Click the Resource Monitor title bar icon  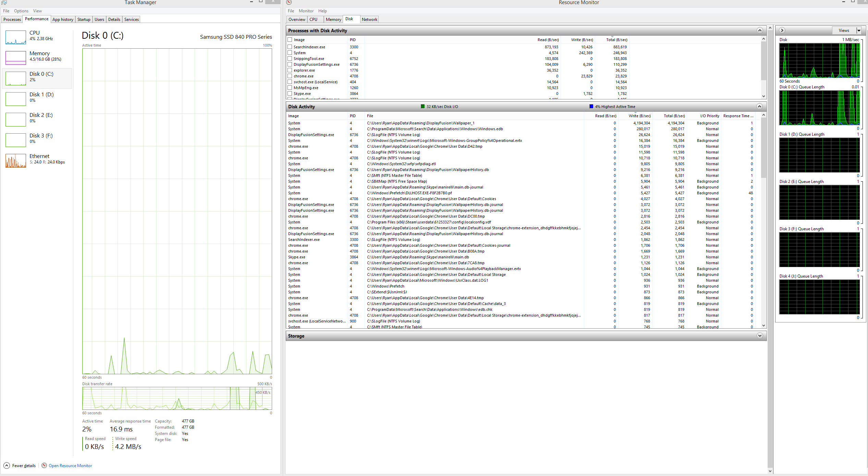[x=289, y=2]
